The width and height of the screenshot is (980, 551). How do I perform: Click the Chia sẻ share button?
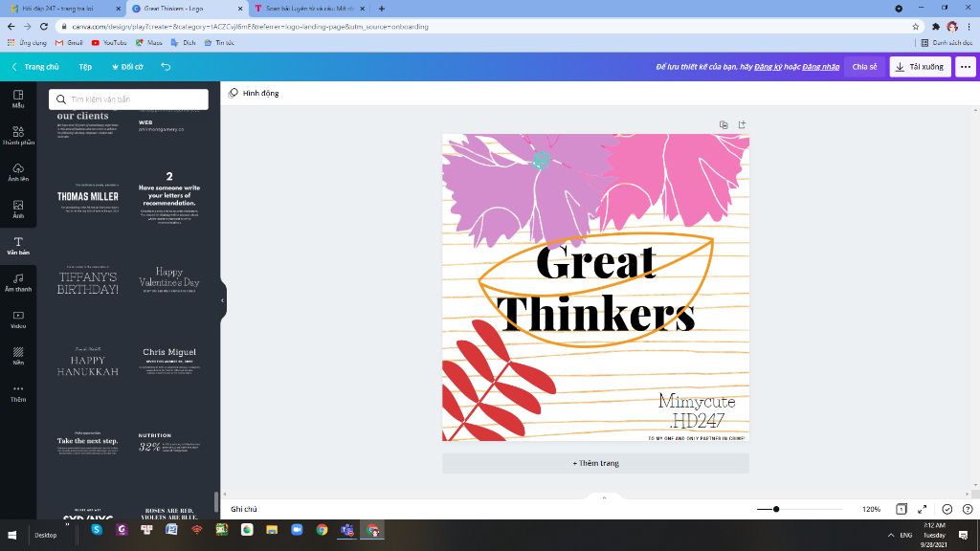point(864,67)
